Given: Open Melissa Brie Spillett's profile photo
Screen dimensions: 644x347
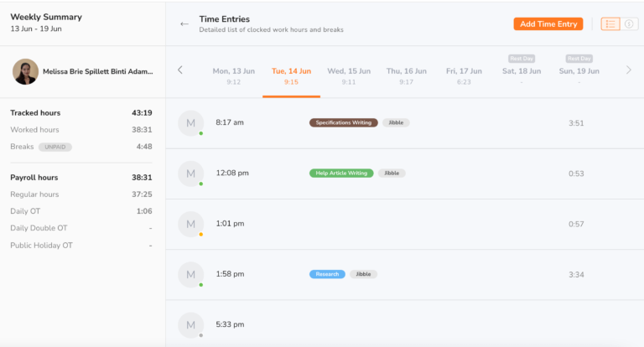Looking at the screenshot, I should coord(25,72).
